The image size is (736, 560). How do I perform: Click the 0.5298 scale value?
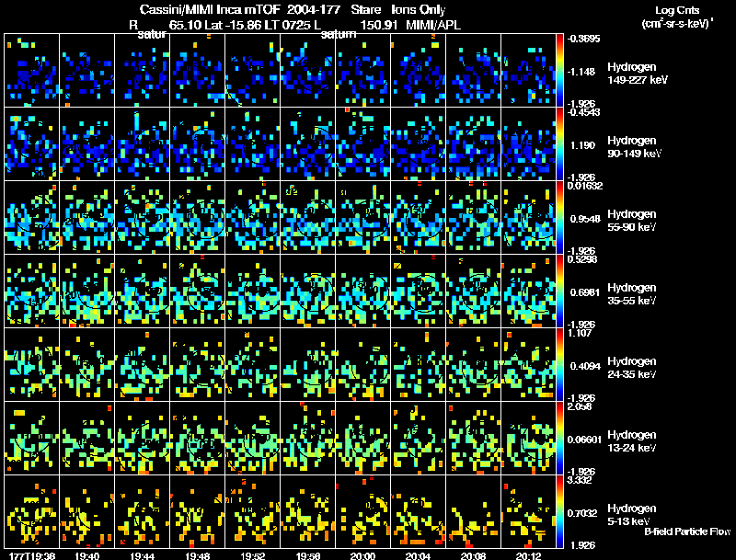pos(581,259)
